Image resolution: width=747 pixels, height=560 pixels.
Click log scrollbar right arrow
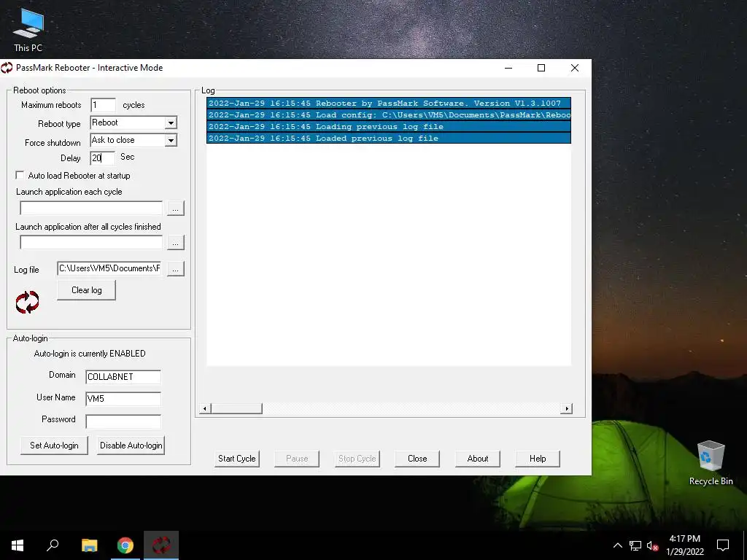[566, 408]
